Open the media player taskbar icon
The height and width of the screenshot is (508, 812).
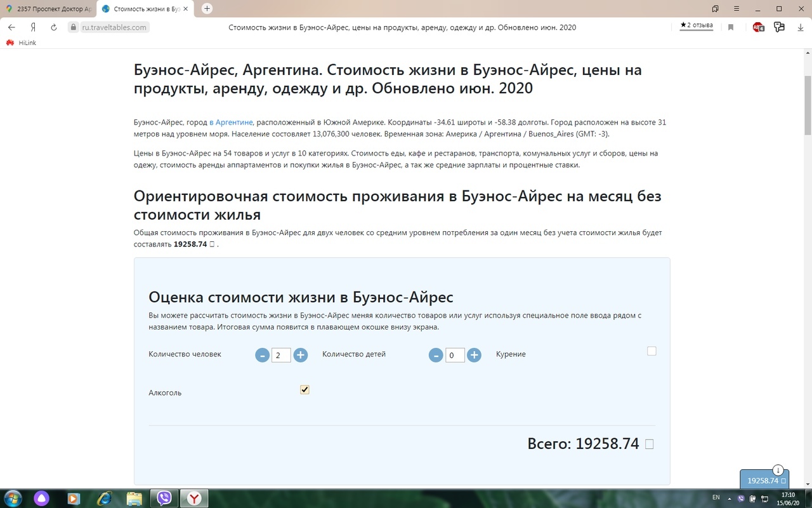pyautogui.click(x=74, y=498)
